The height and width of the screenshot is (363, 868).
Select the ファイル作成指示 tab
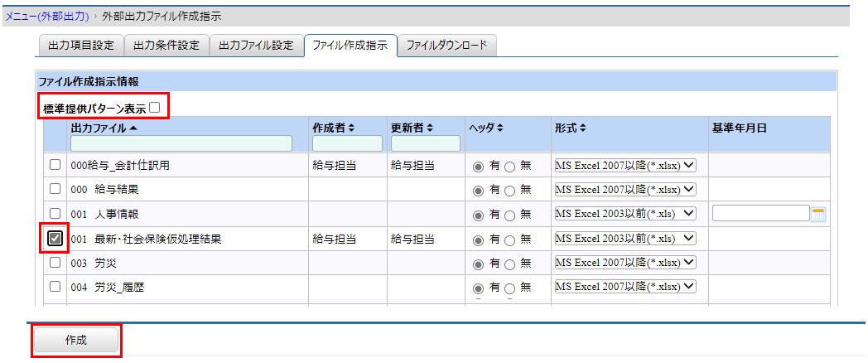coord(350,46)
